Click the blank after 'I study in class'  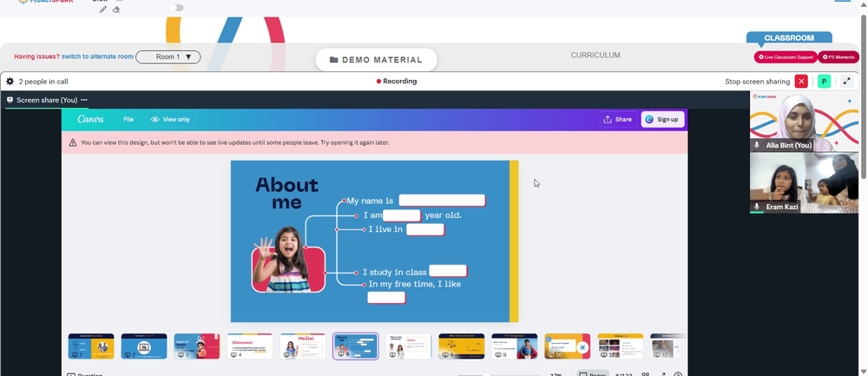(x=448, y=271)
